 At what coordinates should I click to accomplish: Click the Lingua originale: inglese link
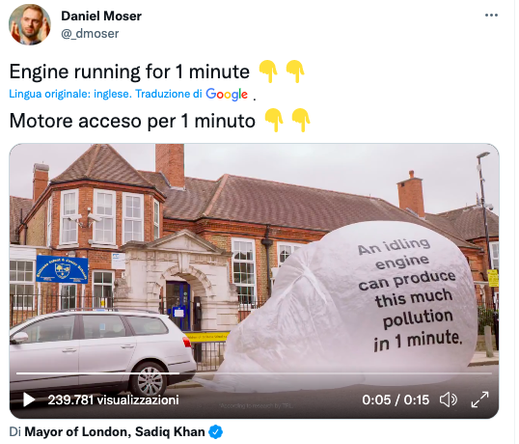pyautogui.click(x=69, y=94)
